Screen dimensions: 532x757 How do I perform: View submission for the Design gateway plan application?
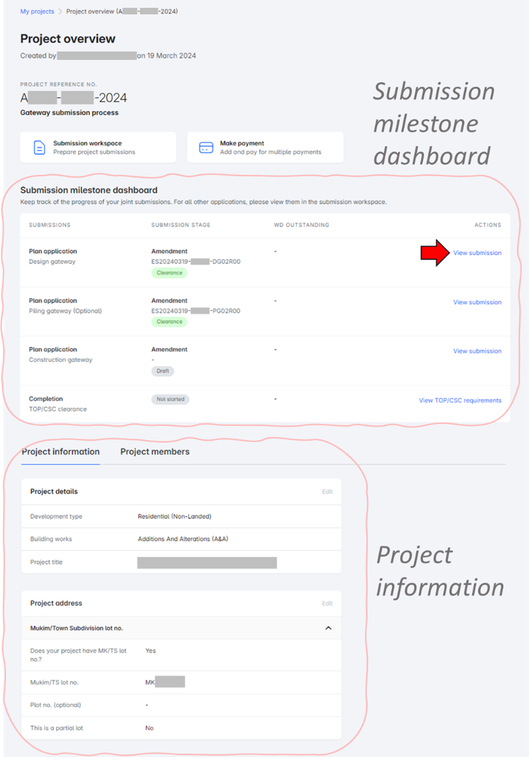point(477,253)
